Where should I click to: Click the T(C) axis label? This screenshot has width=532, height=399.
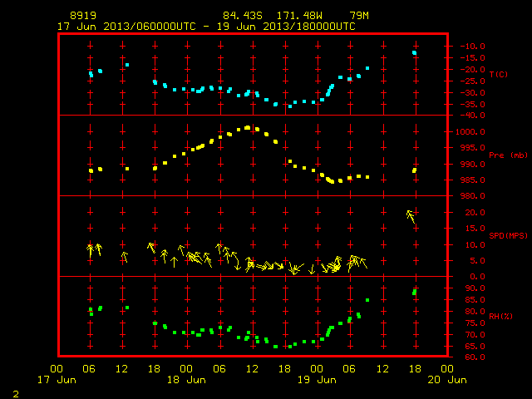pos(499,75)
